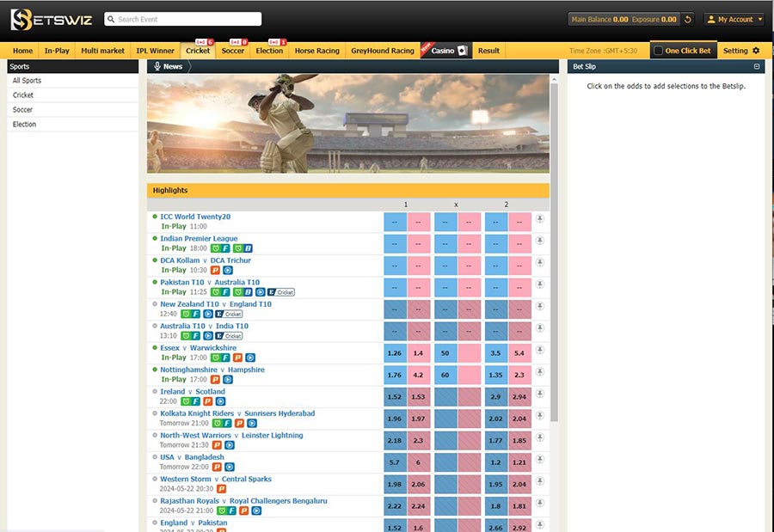
Task: Enable the One Click Bet checkbox
Action: [x=659, y=51]
